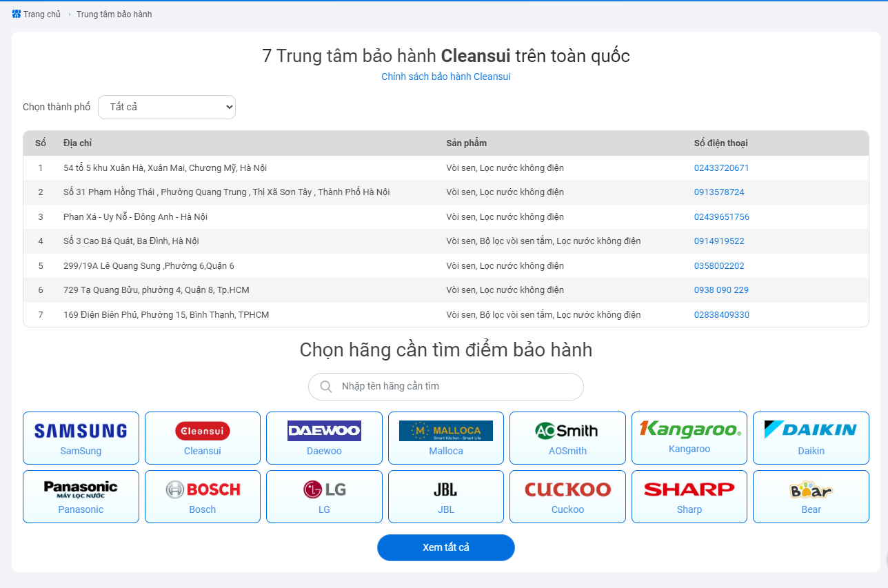Call phone number 0938 090 229
The height and width of the screenshot is (588, 888).
click(721, 290)
